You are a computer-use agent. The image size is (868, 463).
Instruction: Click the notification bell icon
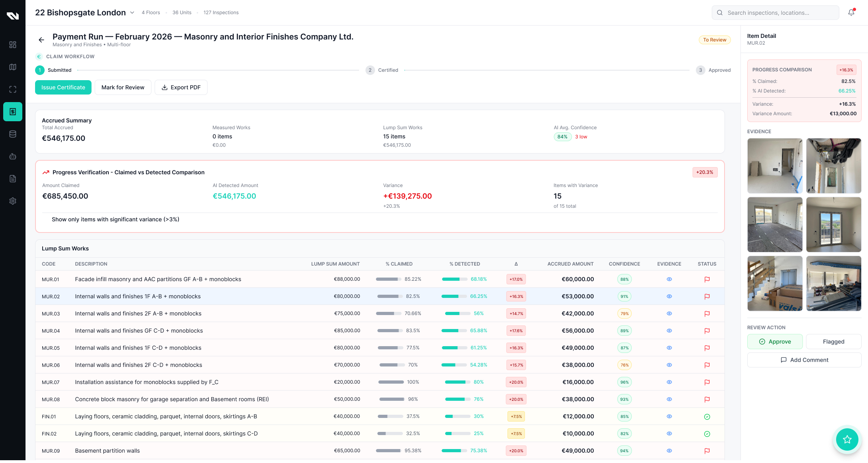(x=851, y=12)
